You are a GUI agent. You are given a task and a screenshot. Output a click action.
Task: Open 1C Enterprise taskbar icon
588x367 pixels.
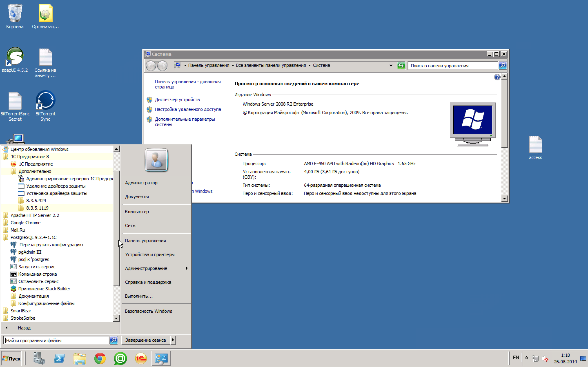[x=141, y=358]
